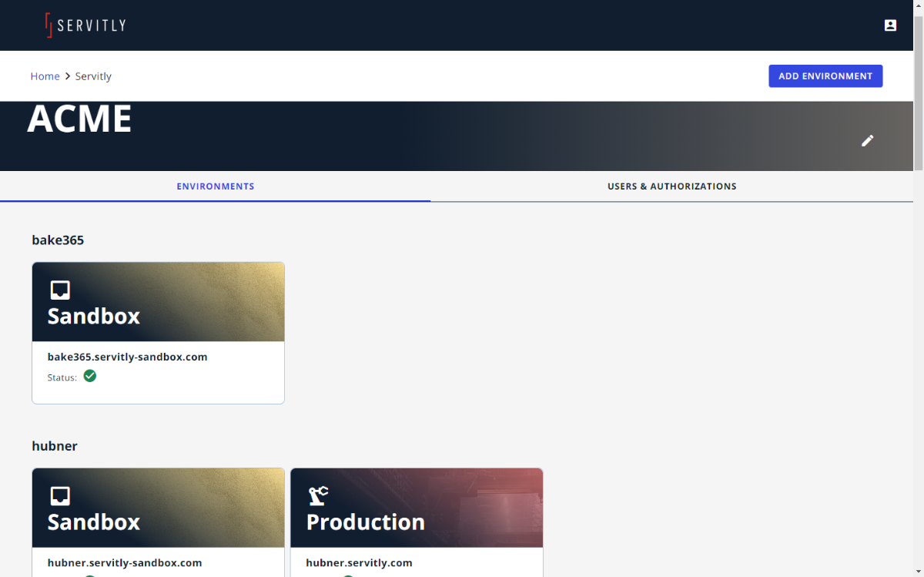Click the hubner group heading
This screenshot has width=924, height=577.
[55, 445]
